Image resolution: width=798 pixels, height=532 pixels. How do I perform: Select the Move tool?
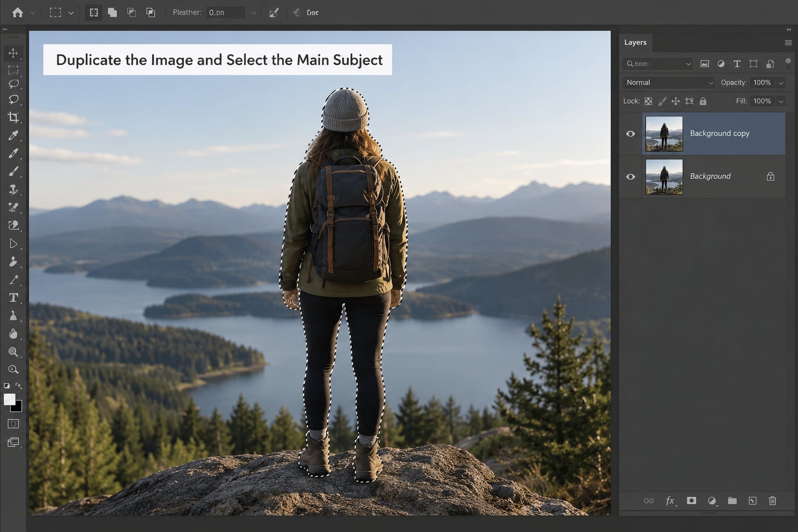pos(13,53)
